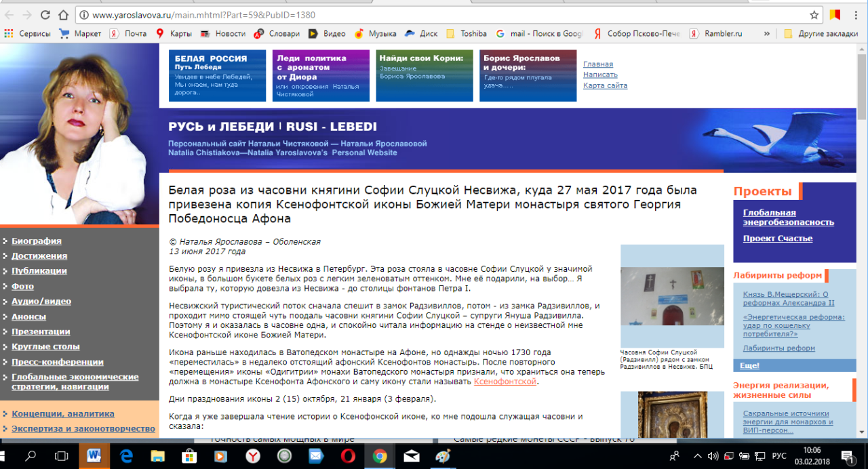Screen dimensions: 868x469
Task: Follow the Написать link
Action: tap(600, 75)
